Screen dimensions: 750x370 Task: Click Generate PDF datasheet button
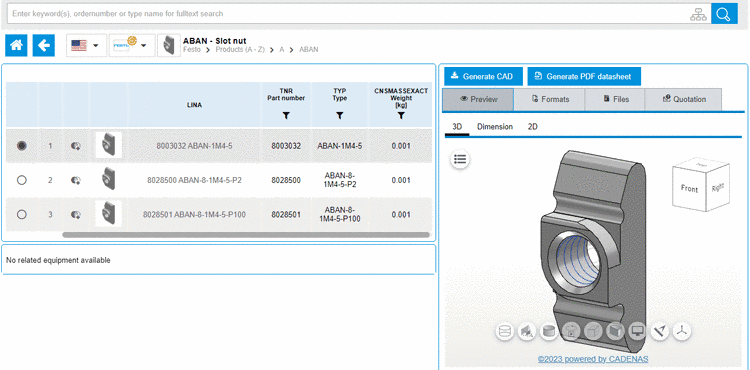(584, 76)
